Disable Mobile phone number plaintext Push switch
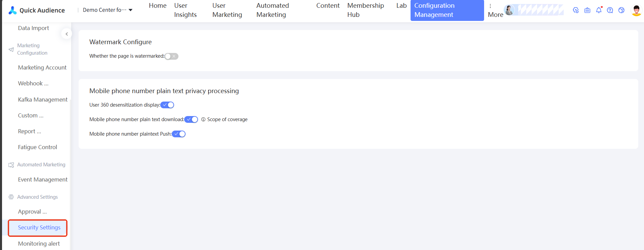Viewport: 644px width, 250px height. pyautogui.click(x=179, y=134)
